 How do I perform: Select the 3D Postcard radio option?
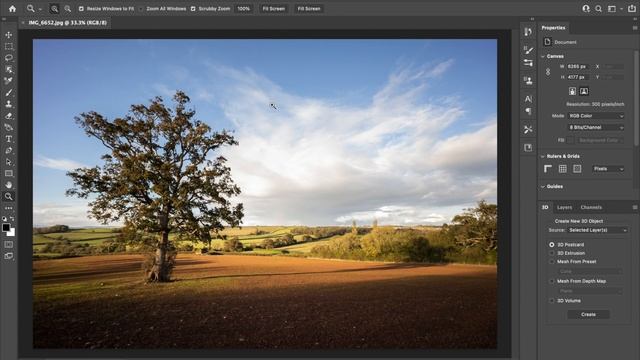[552, 244]
